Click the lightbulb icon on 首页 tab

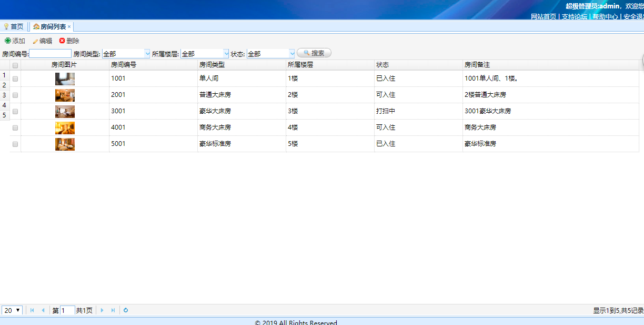(6, 26)
